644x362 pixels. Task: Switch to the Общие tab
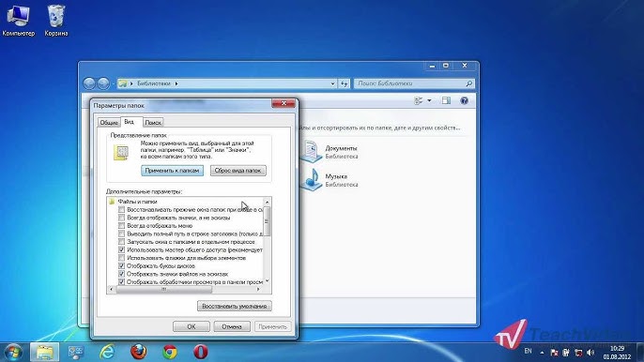(x=109, y=122)
